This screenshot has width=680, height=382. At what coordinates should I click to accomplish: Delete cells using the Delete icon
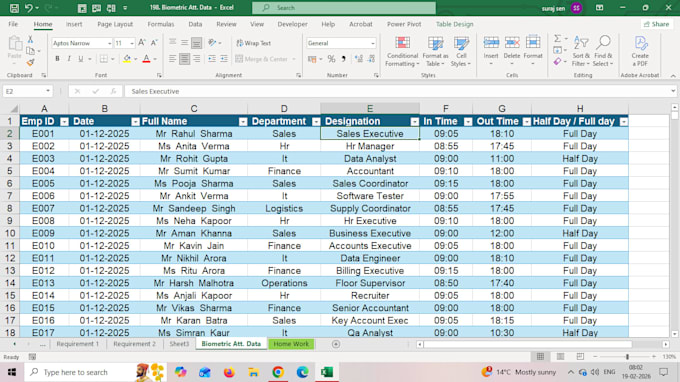512,42
